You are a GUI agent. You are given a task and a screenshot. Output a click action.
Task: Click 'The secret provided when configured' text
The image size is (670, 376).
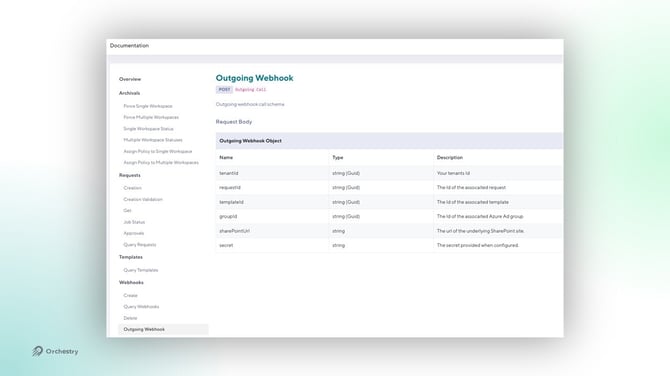point(477,246)
